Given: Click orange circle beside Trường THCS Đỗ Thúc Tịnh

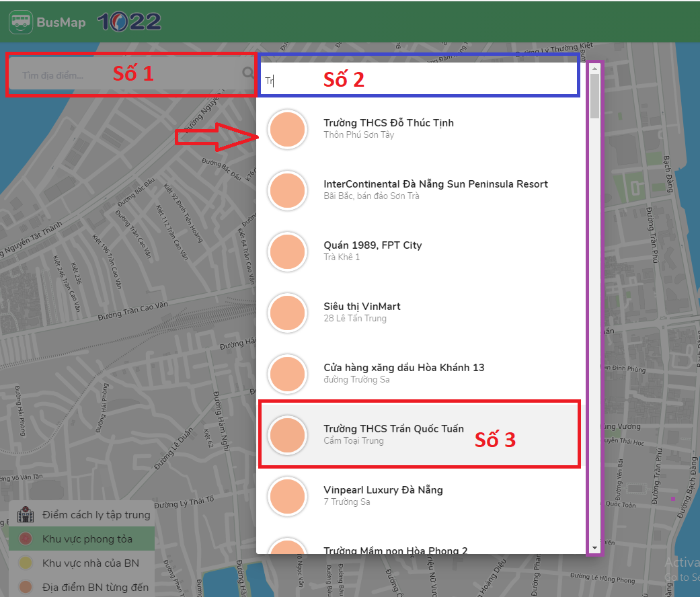Looking at the screenshot, I should [288, 129].
